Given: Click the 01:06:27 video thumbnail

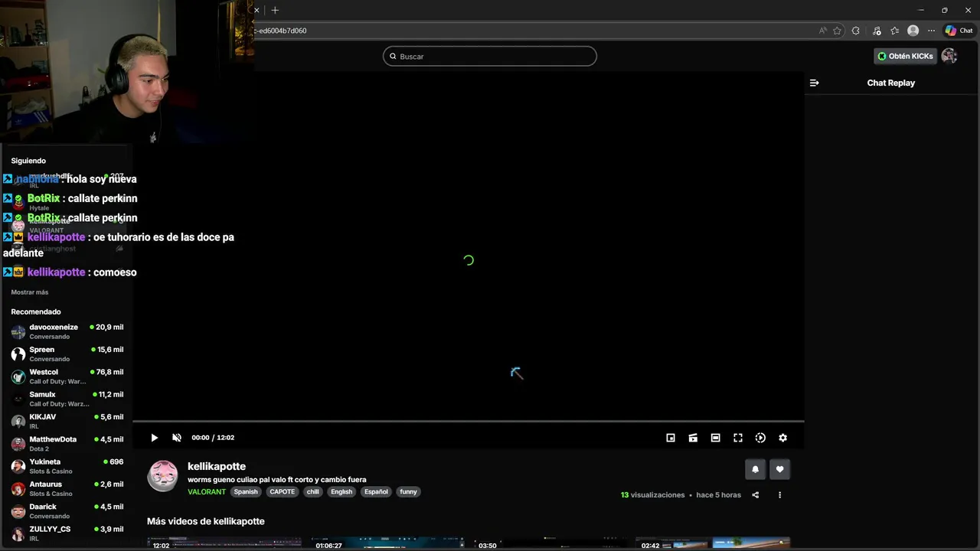Looking at the screenshot, I should click(x=387, y=544).
